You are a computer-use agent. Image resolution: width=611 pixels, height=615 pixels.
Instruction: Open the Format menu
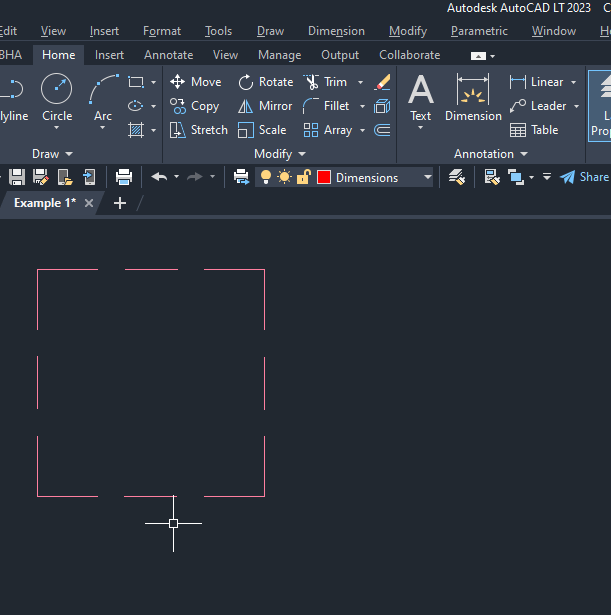pyautogui.click(x=162, y=31)
